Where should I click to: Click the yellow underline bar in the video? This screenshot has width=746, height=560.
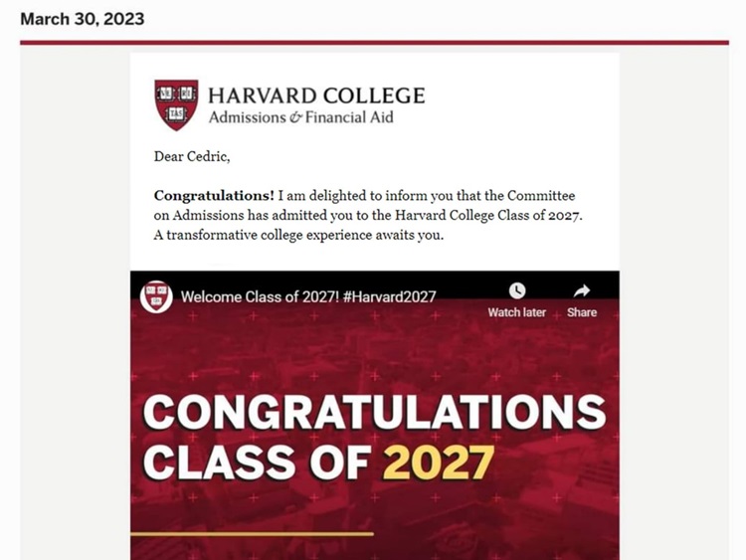point(252,534)
